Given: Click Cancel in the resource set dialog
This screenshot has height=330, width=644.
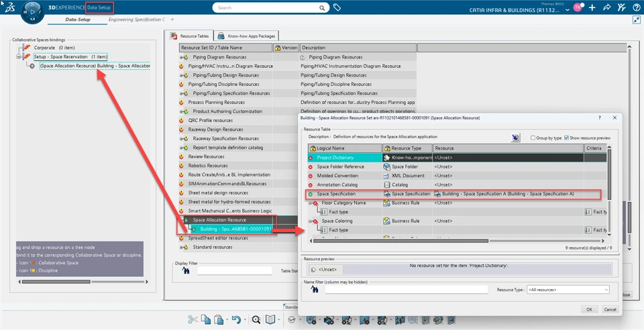Looking at the screenshot, I should pos(610,309).
